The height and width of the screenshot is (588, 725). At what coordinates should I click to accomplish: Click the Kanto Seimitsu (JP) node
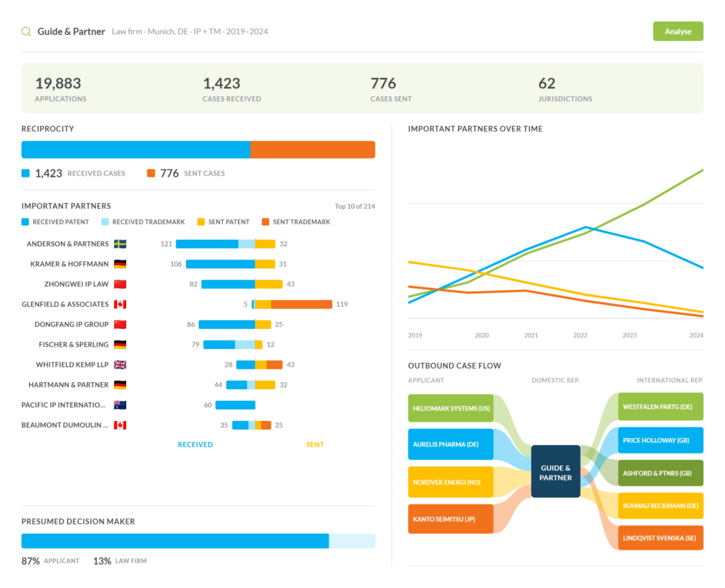point(451,519)
